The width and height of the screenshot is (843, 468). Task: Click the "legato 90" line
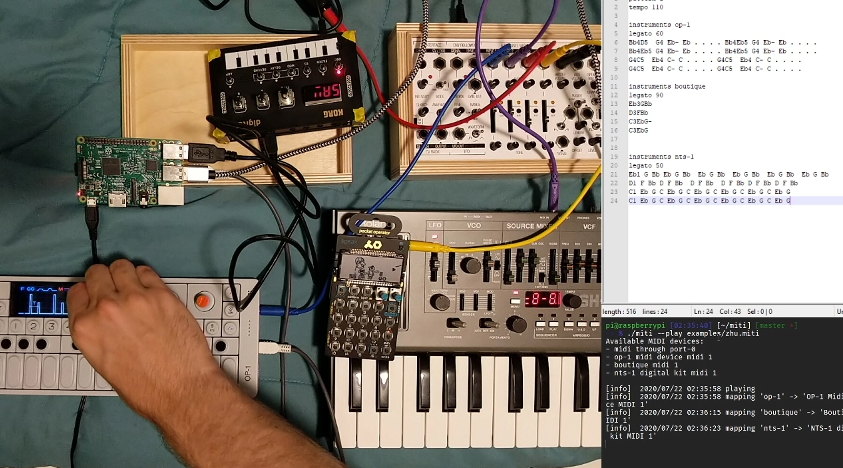[646, 95]
